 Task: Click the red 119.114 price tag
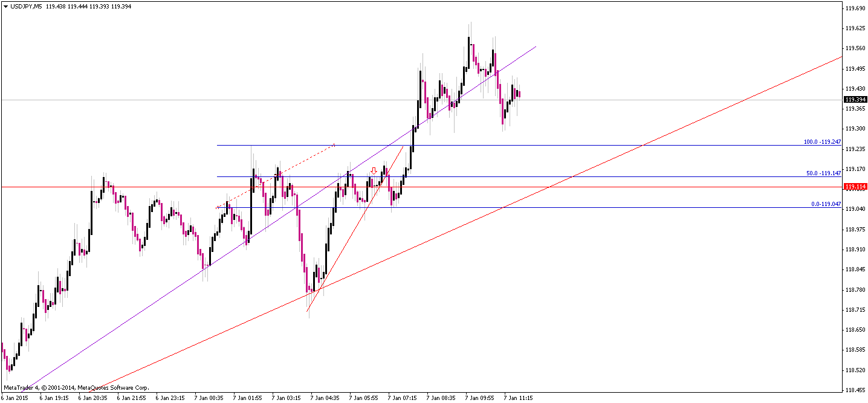[855, 187]
